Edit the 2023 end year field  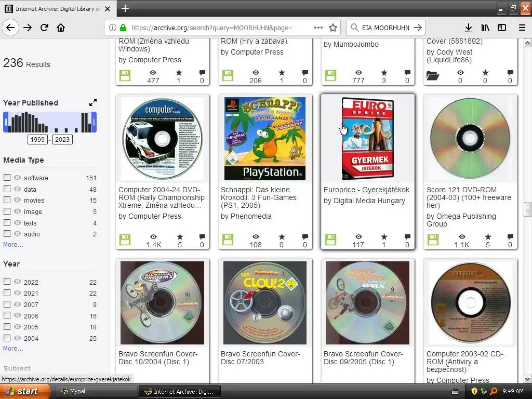[62, 139]
